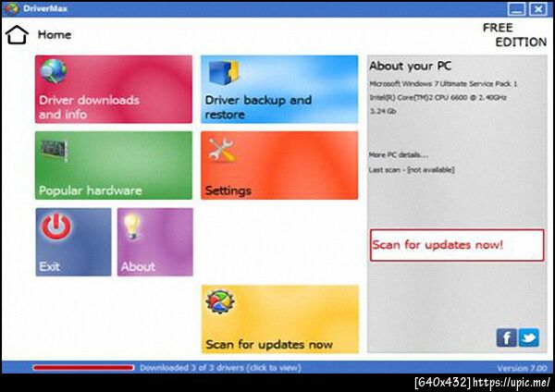The width and height of the screenshot is (555, 392).
Task: Click the hardware card icon on green tile
Action: tap(54, 151)
